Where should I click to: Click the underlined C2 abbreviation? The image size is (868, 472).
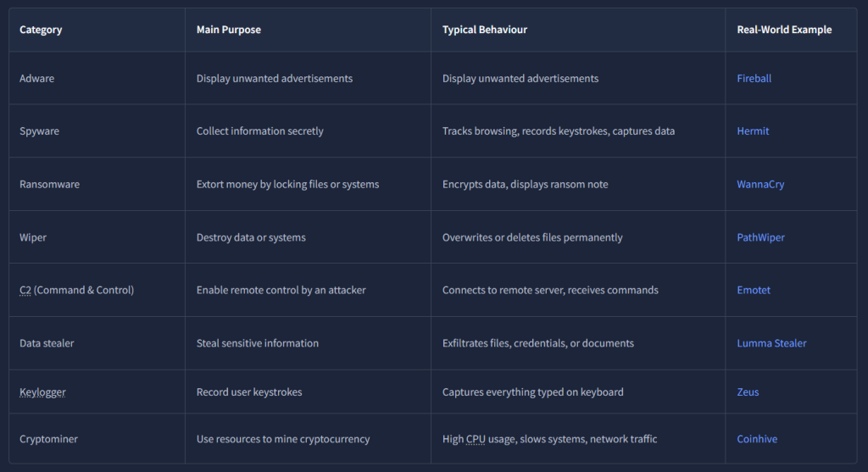click(x=25, y=290)
